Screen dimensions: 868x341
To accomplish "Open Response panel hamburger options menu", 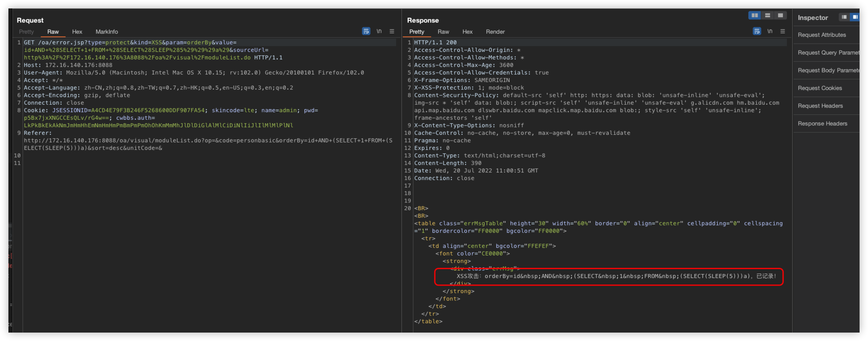I will click(782, 31).
